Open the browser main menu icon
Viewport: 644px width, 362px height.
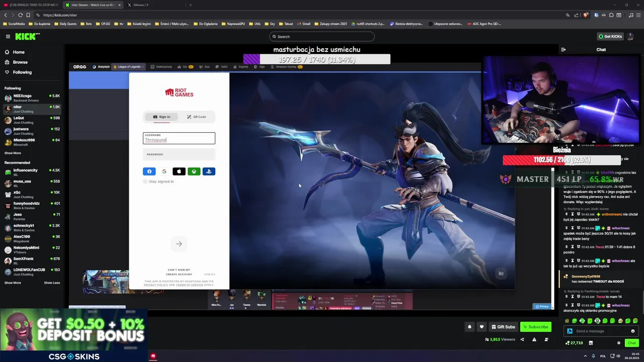(638, 15)
